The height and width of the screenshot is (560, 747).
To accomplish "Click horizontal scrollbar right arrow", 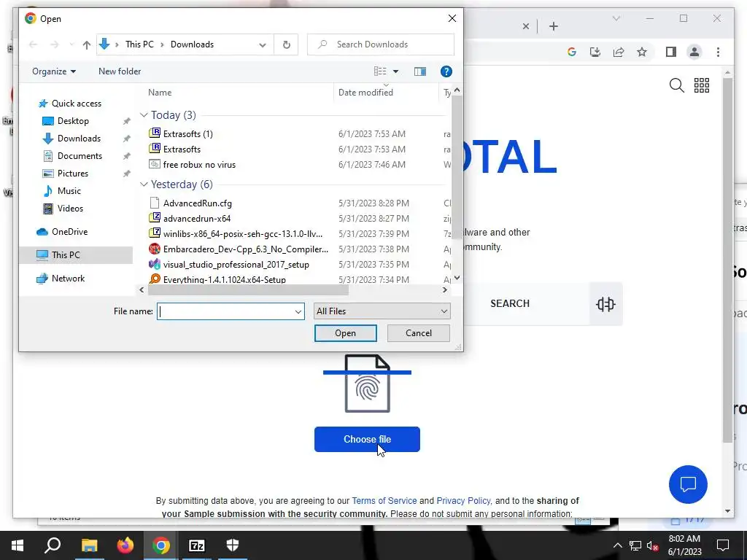I will tap(445, 290).
